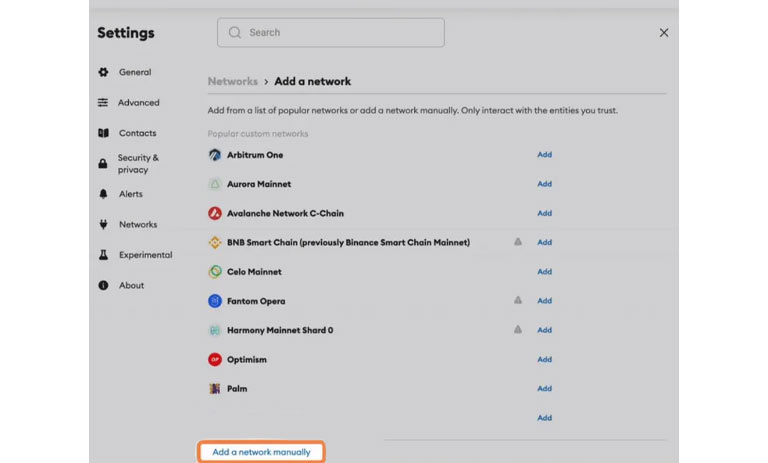The image size is (768, 463).
Task: Open the General settings section
Action: tap(135, 72)
